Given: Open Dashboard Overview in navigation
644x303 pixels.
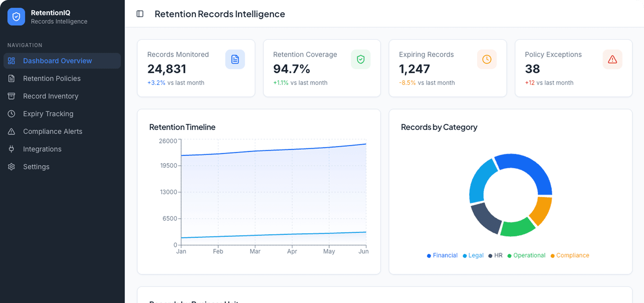Looking at the screenshot, I should [x=62, y=61].
